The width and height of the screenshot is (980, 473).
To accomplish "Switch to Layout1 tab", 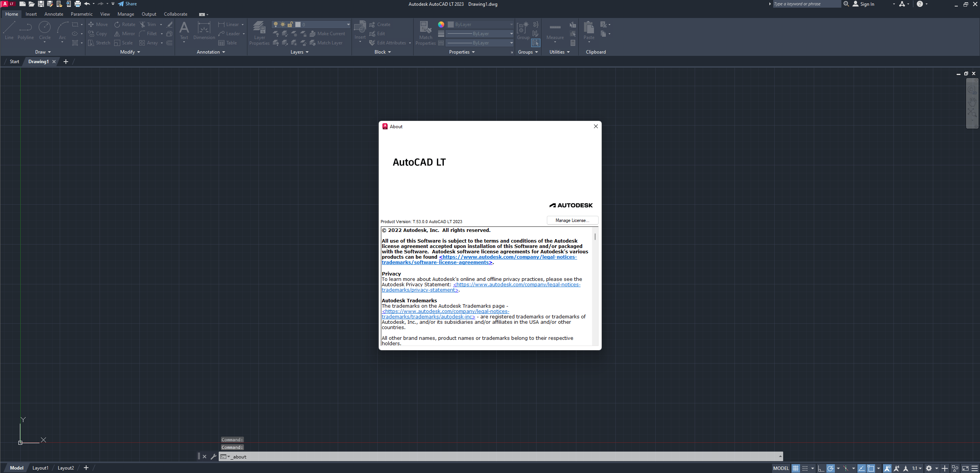I will (40, 468).
